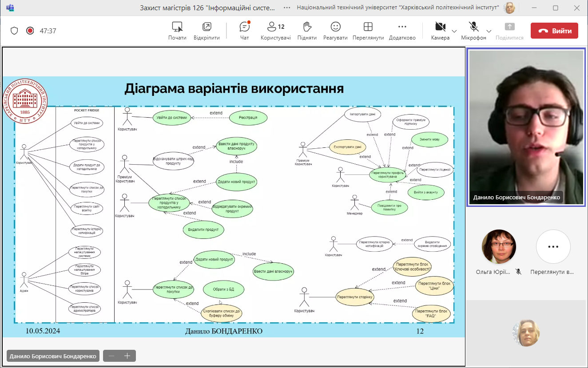
Task: Expand camera options dropdown arrow
Action: [x=454, y=31]
